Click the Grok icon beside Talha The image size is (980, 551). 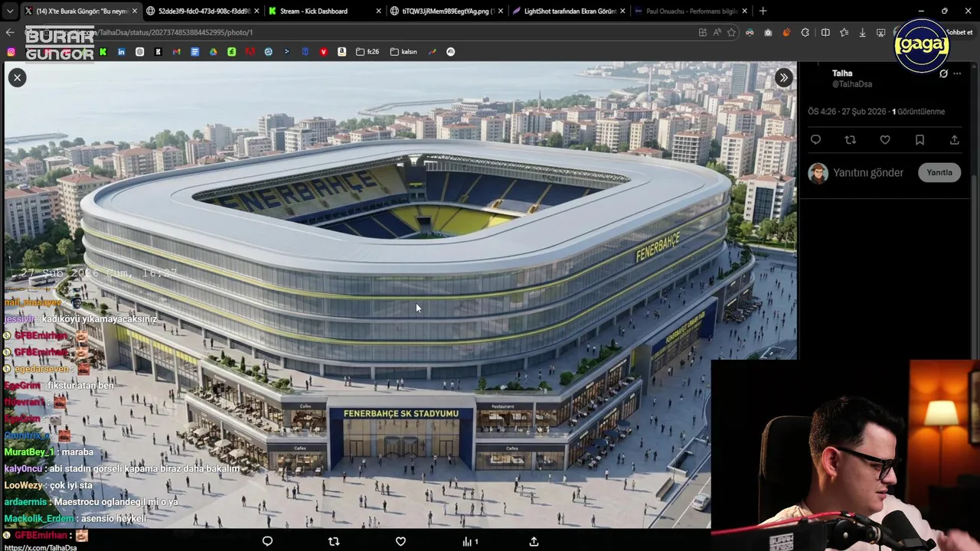coord(943,73)
